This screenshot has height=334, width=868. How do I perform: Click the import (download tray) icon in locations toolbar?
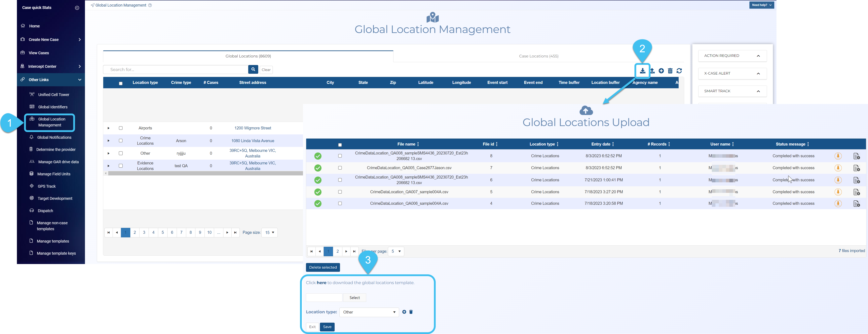642,71
